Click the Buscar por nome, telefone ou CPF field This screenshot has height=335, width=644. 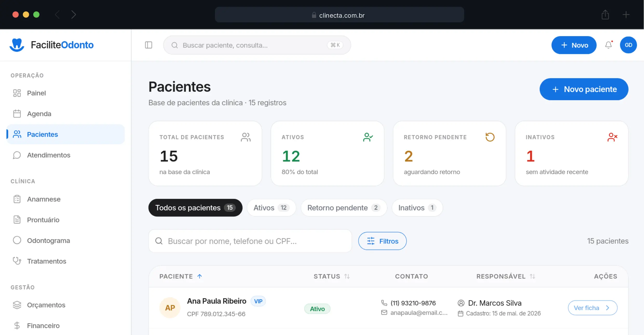coord(250,241)
